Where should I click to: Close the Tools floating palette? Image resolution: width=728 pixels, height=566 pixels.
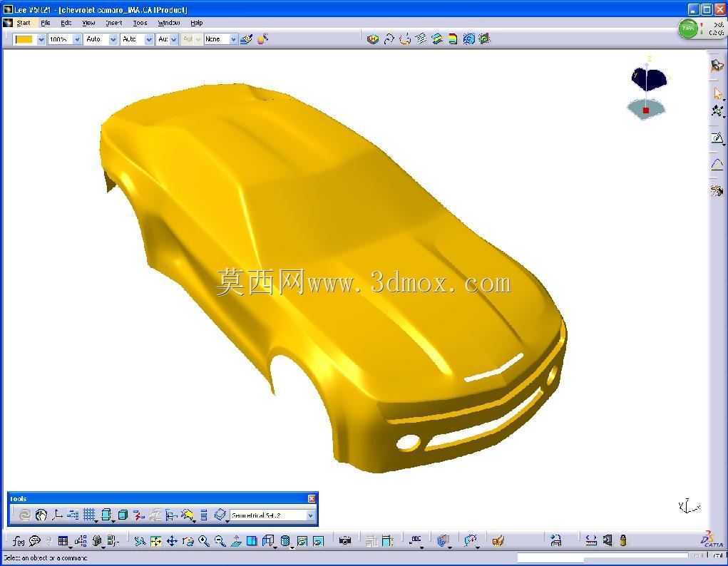(x=312, y=498)
